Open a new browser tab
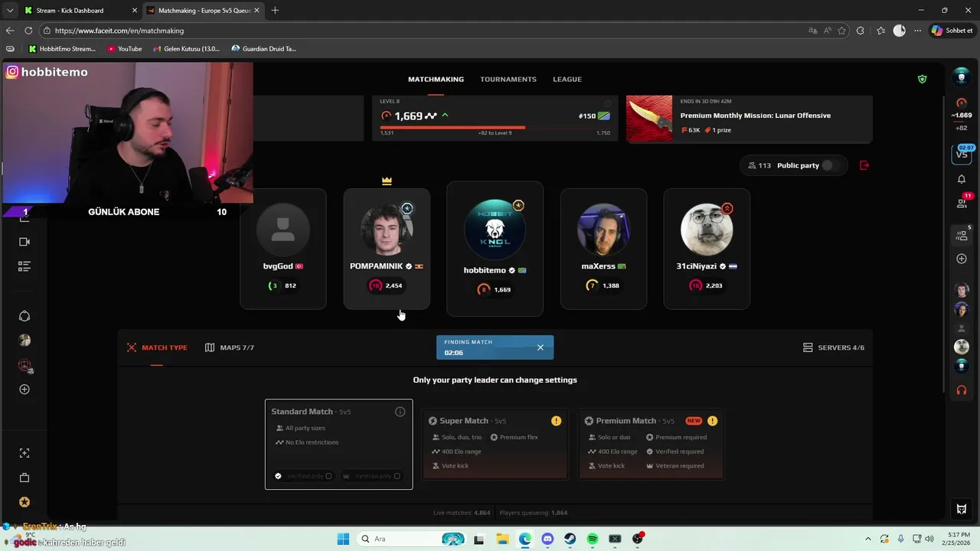Image resolution: width=980 pixels, height=551 pixels. (275, 11)
